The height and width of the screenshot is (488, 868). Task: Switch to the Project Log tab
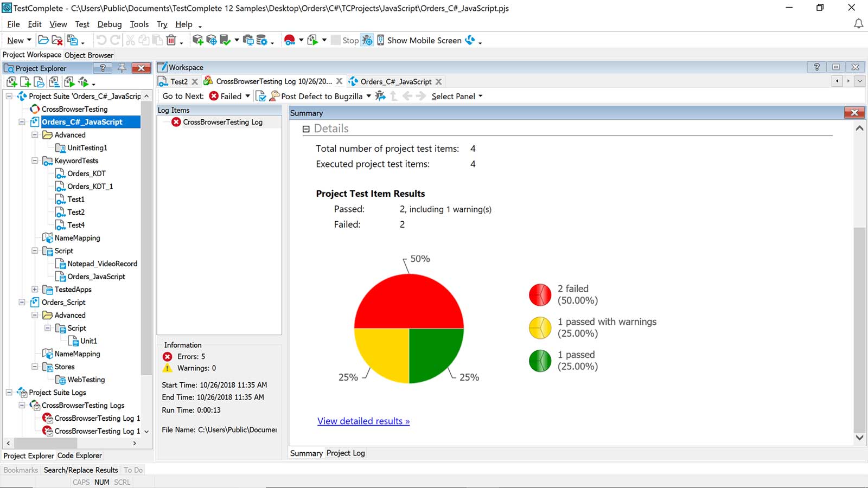click(345, 453)
